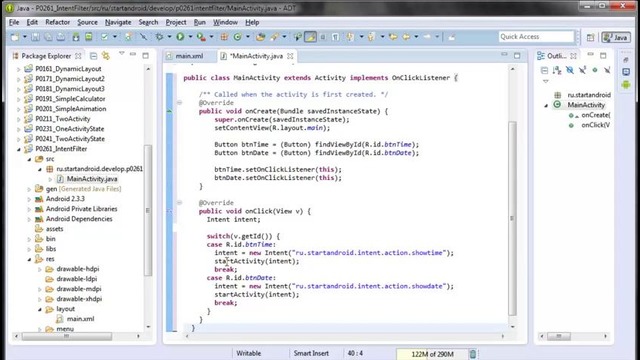Image resolution: width=640 pixels, height=360 pixels.
Task: Switch to the main.xml editor tab
Action: [189, 56]
